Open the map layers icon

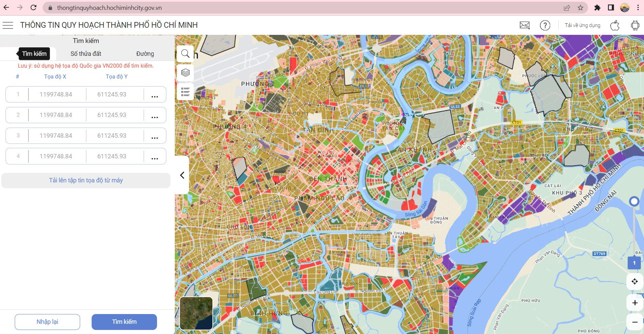click(185, 72)
